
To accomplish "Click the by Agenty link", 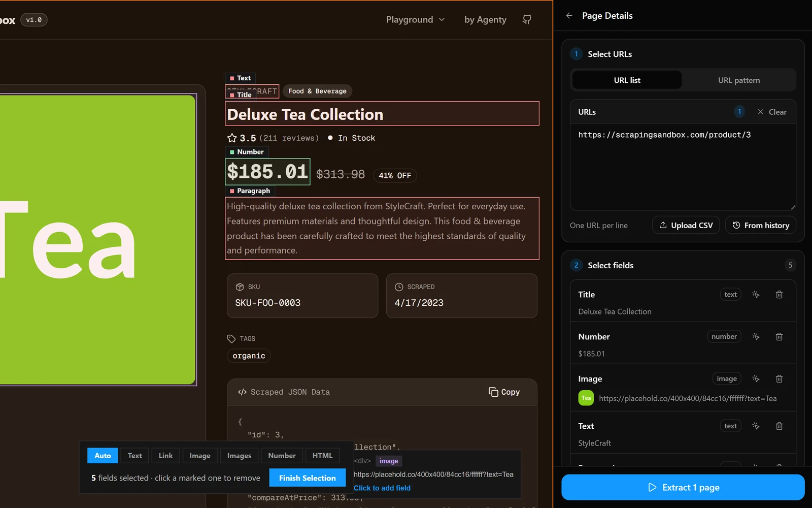I will 485,20.
